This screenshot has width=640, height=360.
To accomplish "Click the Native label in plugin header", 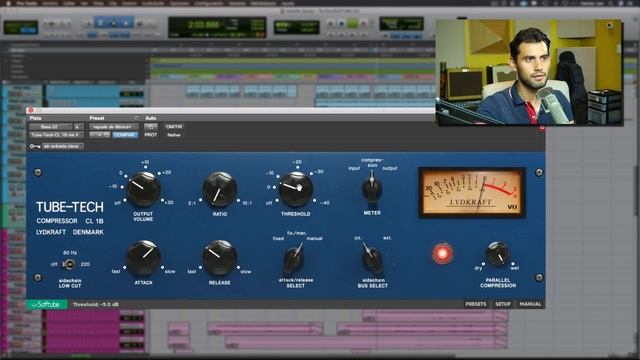I will tap(174, 135).
